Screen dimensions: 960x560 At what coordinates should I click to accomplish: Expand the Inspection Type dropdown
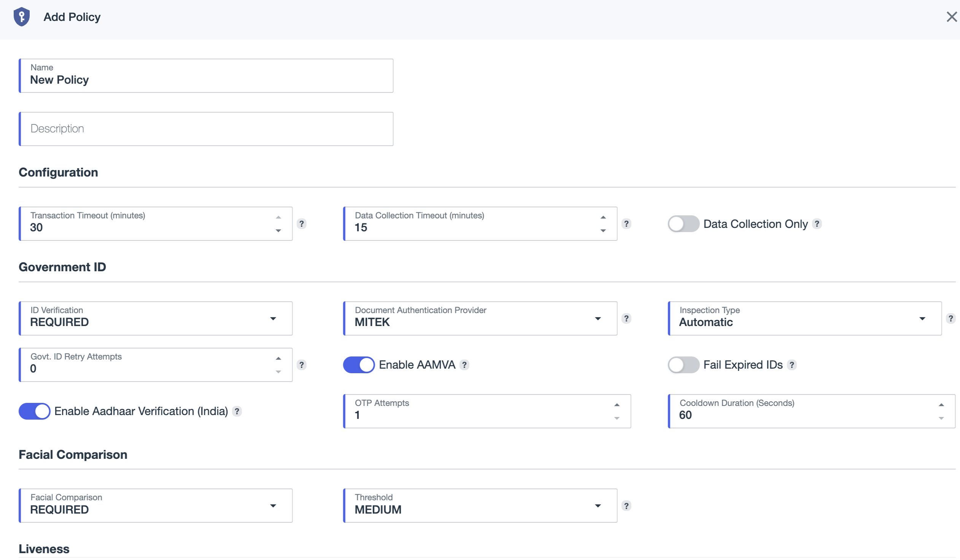[804, 318]
